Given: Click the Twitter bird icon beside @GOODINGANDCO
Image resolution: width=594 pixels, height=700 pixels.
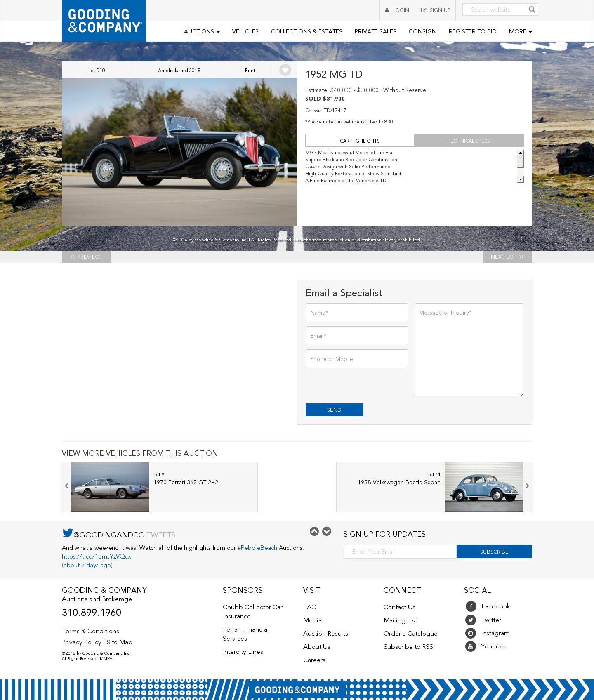Looking at the screenshot, I should [68, 533].
